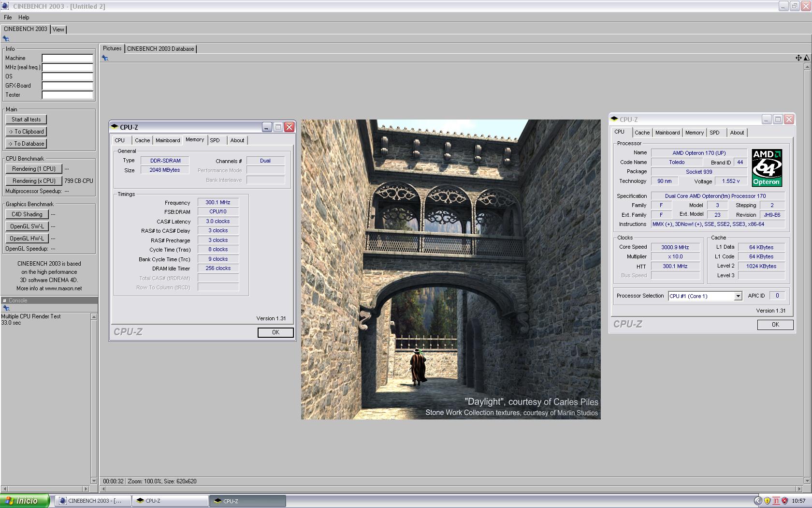Click the To Clipboard button

pyautogui.click(x=26, y=132)
